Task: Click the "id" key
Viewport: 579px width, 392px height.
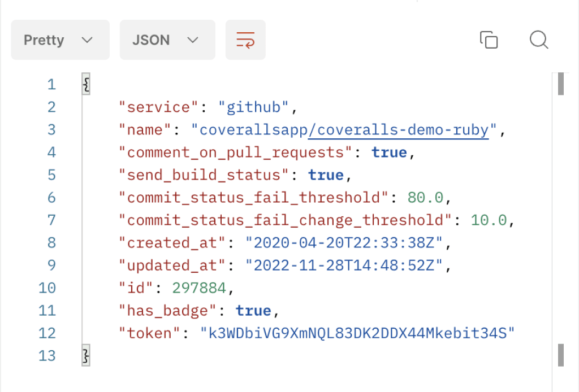Action: click(136, 288)
